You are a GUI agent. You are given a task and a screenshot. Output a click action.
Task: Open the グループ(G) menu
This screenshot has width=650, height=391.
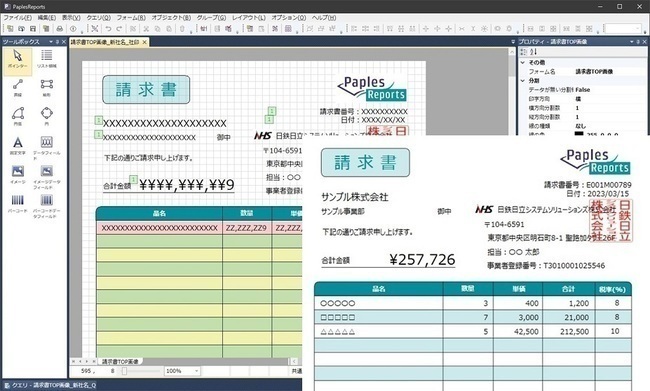pos(211,18)
